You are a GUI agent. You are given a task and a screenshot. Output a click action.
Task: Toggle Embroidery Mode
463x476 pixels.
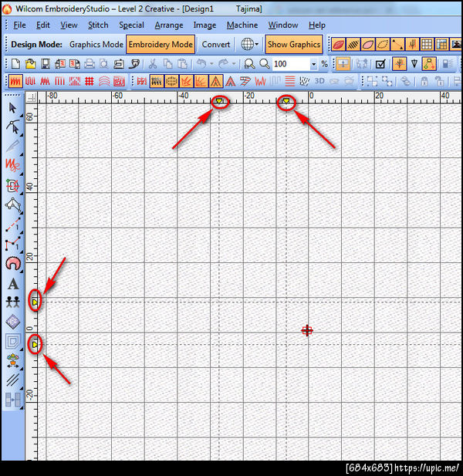tap(161, 44)
